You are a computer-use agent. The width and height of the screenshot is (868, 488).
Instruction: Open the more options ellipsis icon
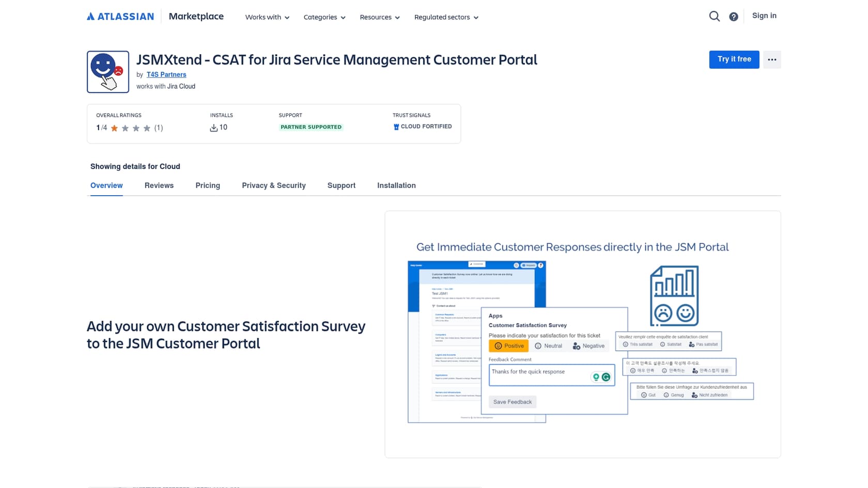tap(772, 59)
